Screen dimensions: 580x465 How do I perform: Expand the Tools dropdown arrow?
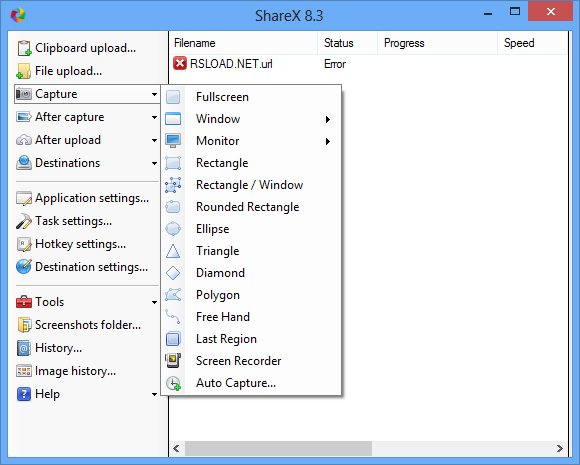(x=154, y=302)
